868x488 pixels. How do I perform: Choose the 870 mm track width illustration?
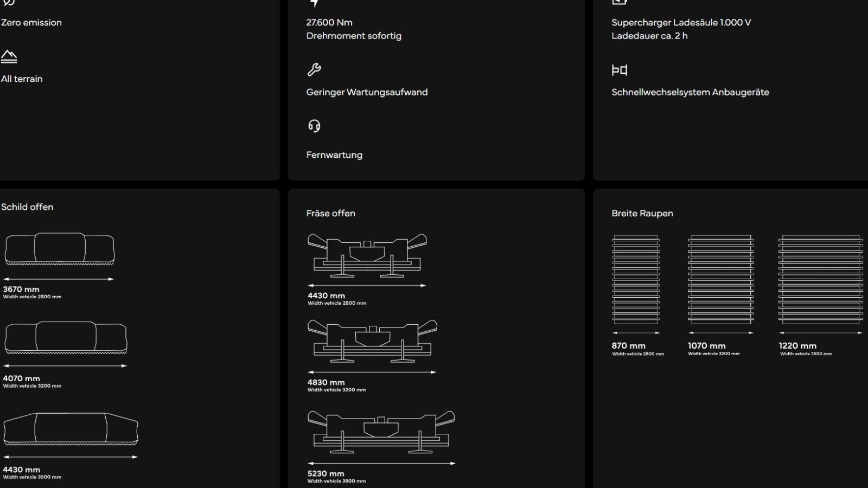pyautogui.click(x=636, y=279)
